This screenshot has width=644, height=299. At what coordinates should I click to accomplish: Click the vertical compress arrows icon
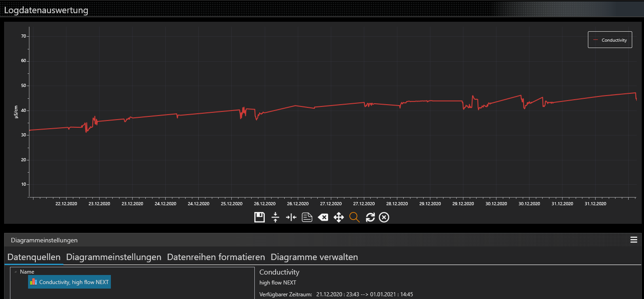point(275,217)
